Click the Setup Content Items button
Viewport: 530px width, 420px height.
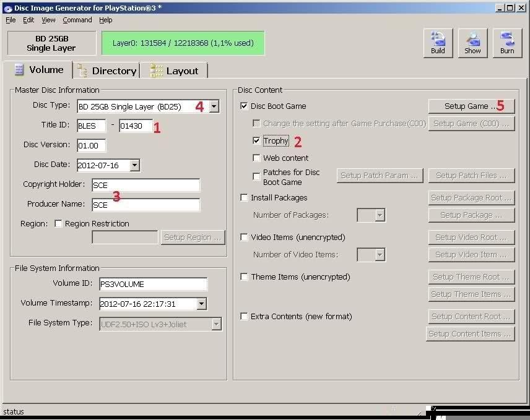point(471,333)
